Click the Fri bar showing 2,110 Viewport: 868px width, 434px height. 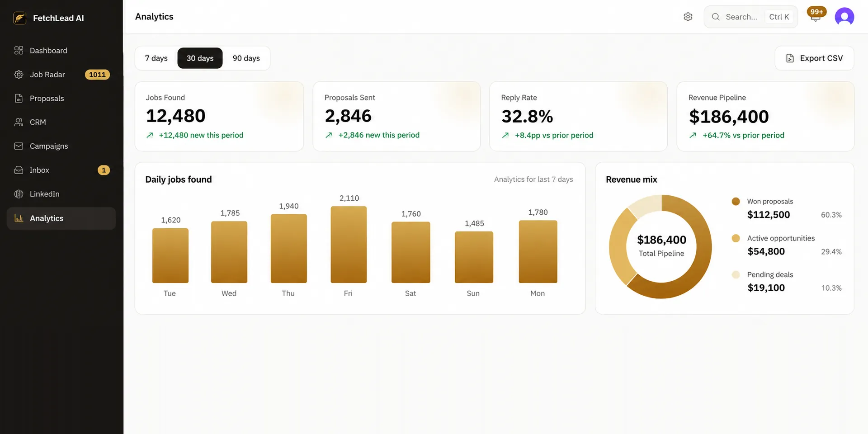pos(349,245)
